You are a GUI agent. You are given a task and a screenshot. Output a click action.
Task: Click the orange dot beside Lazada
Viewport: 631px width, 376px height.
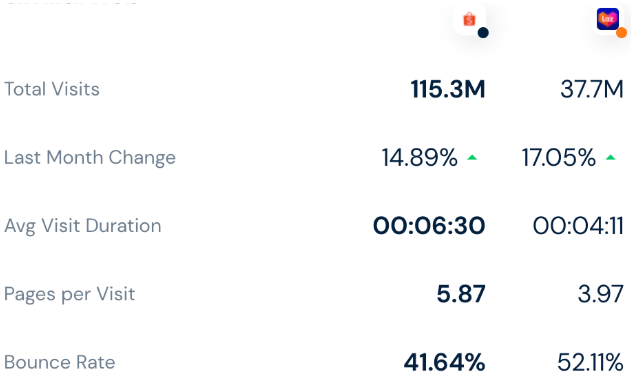tap(621, 33)
